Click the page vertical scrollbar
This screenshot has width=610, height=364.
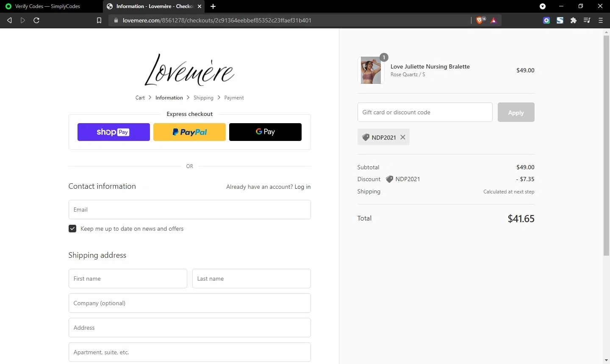point(606,146)
